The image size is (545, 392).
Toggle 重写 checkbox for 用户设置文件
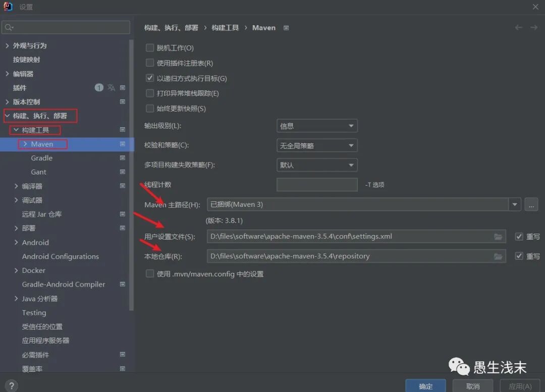tap(519, 237)
